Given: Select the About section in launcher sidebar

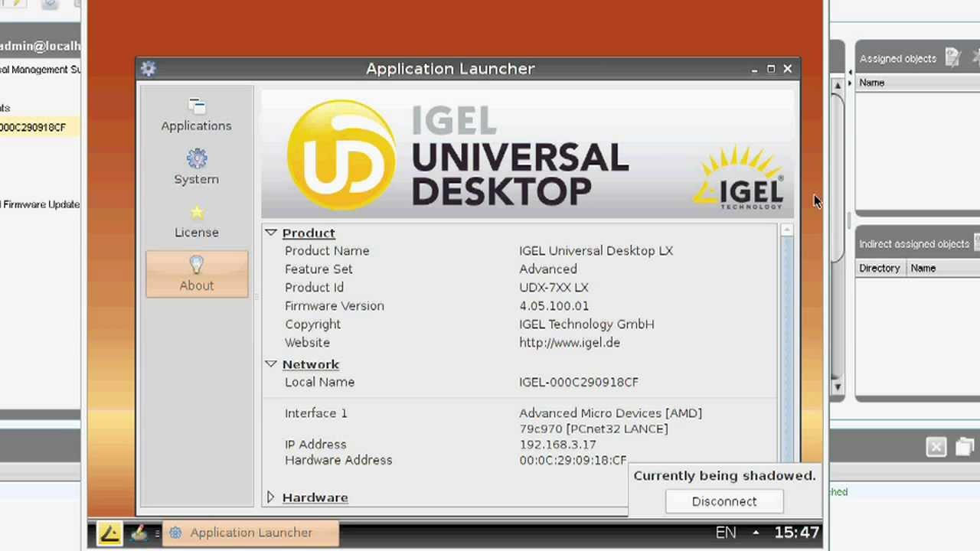Looking at the screenshot, I should click(x=196, y=274).
